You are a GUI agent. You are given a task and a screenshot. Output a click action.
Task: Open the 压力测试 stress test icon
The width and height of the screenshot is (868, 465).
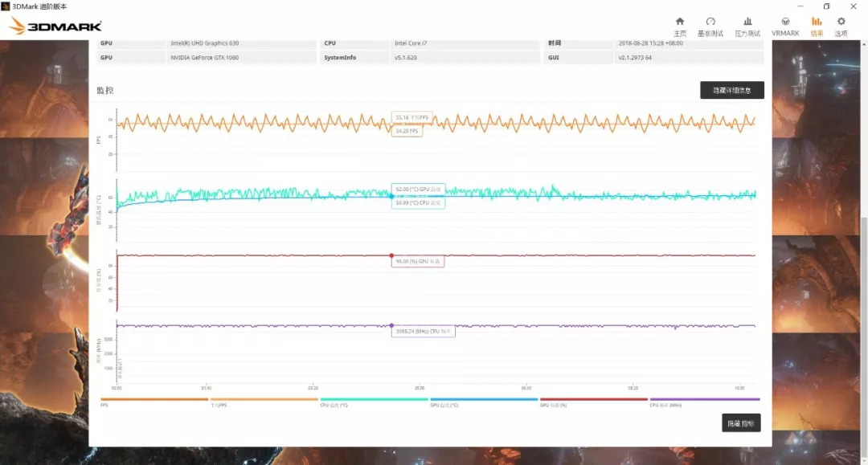(x=747, y=24)
